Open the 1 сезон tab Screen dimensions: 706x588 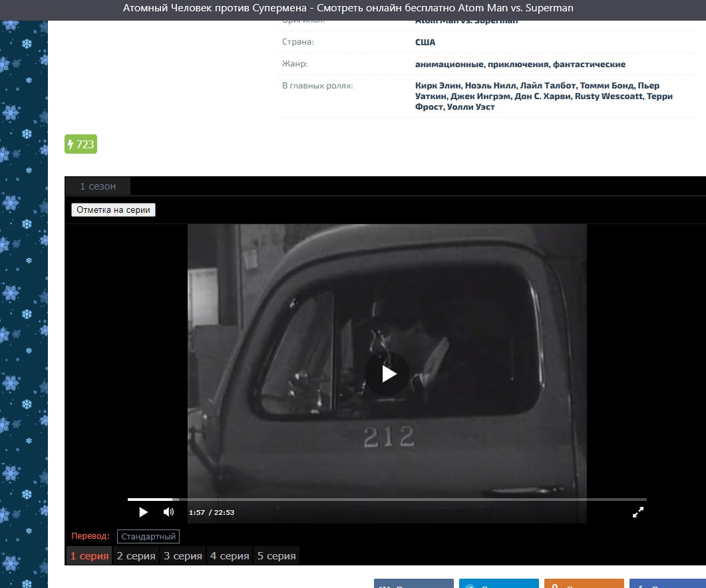click(x=98, y=186)
